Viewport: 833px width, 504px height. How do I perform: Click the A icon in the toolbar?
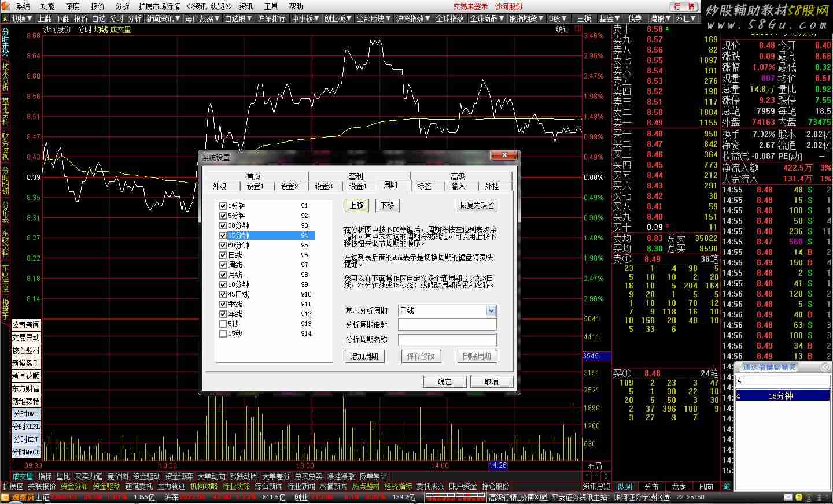(x=5, y=18)
